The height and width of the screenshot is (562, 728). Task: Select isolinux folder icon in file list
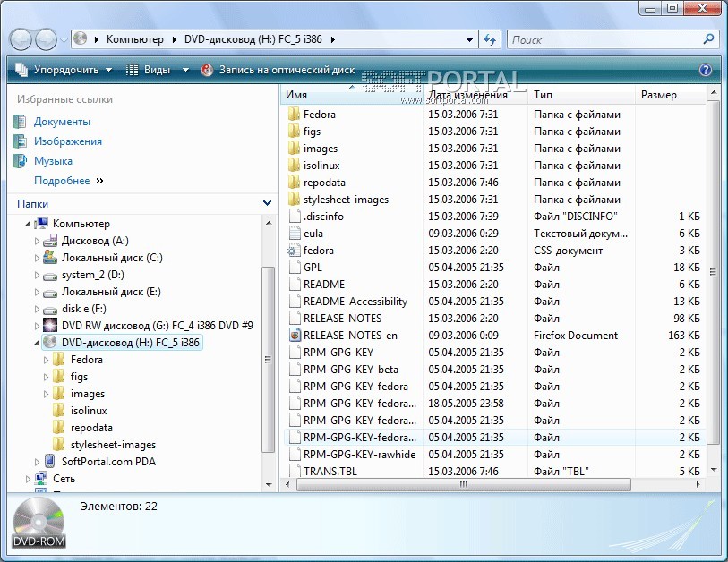click(294, 166)
